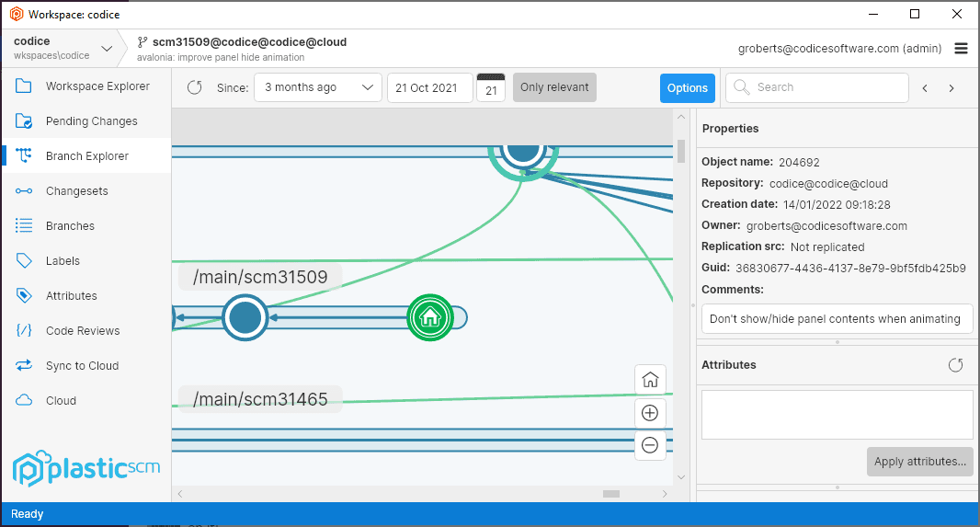Click the Cloud icon in sidebar
This screenshot has height=527, width=980.
point(24,400)
